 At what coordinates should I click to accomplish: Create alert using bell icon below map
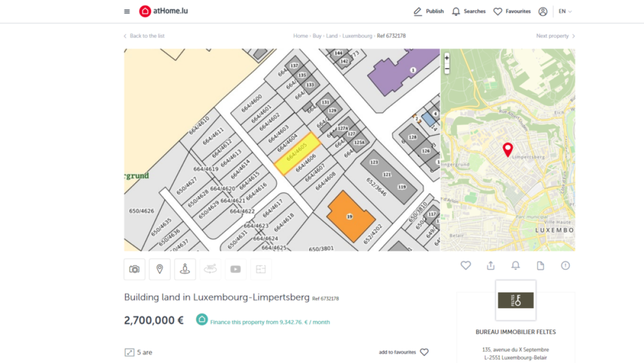click(x=516, y=266)
